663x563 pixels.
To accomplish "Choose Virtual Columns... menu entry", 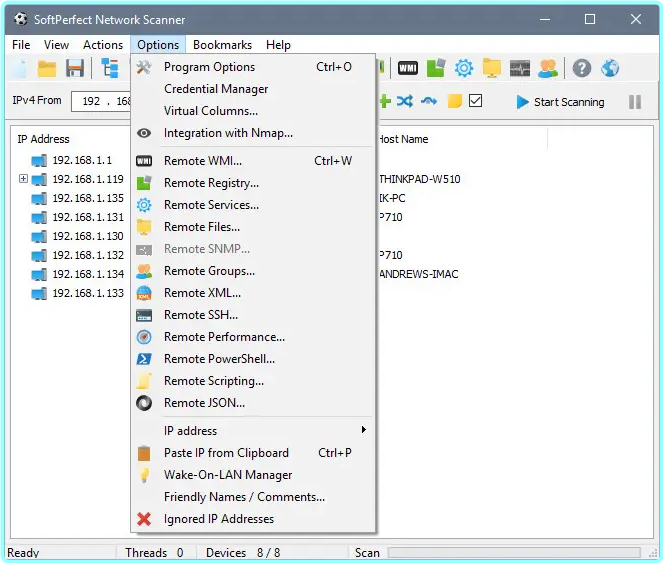I will pyautogui.click(x=253, y=111).
